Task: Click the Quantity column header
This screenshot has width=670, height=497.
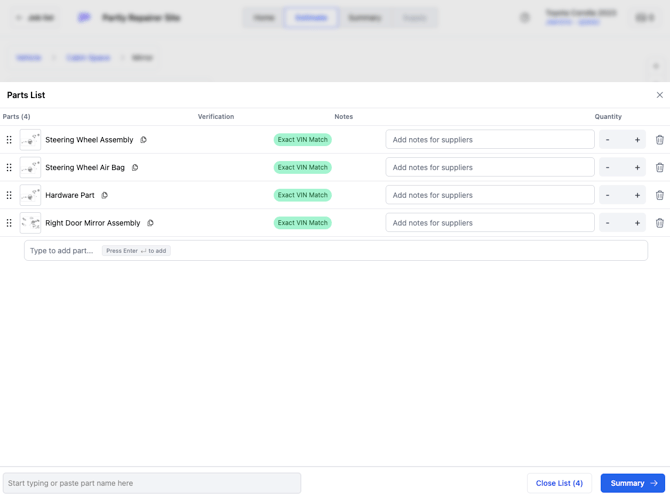Action: click(608, 117)
